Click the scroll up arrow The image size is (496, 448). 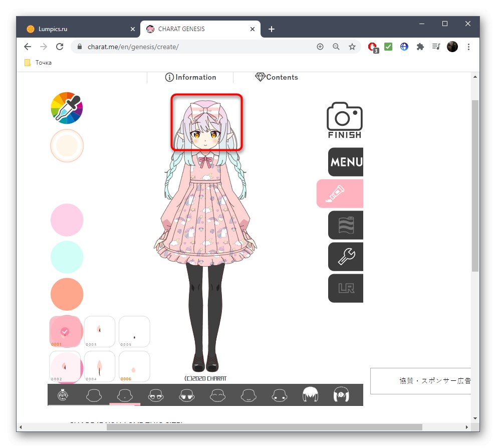475,77
